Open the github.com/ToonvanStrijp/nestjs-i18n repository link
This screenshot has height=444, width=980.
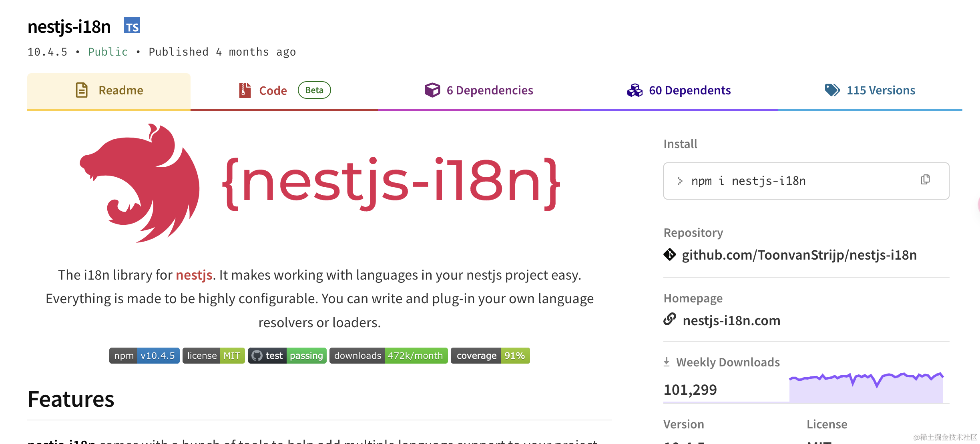799,255
